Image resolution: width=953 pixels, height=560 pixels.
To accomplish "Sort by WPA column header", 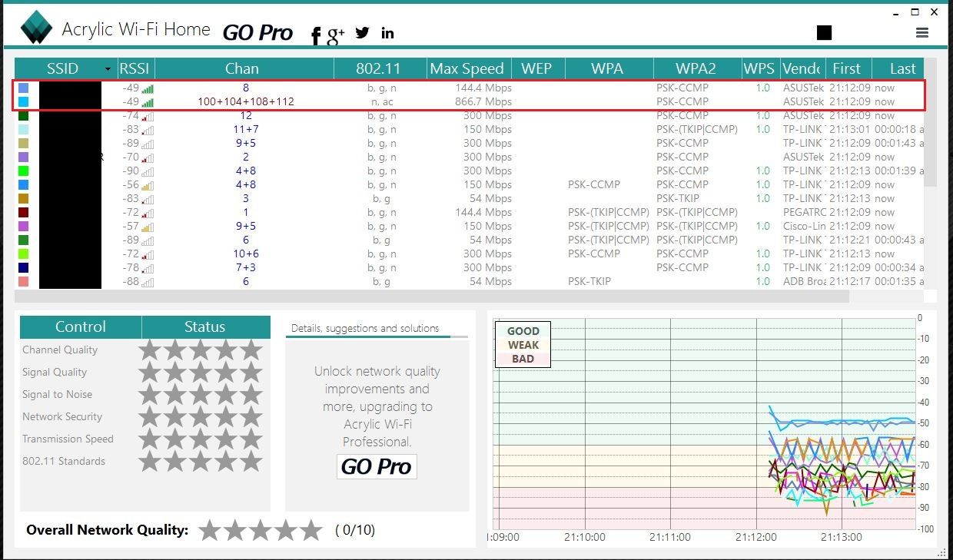I will pyautogui.click(x=608, y=68).
